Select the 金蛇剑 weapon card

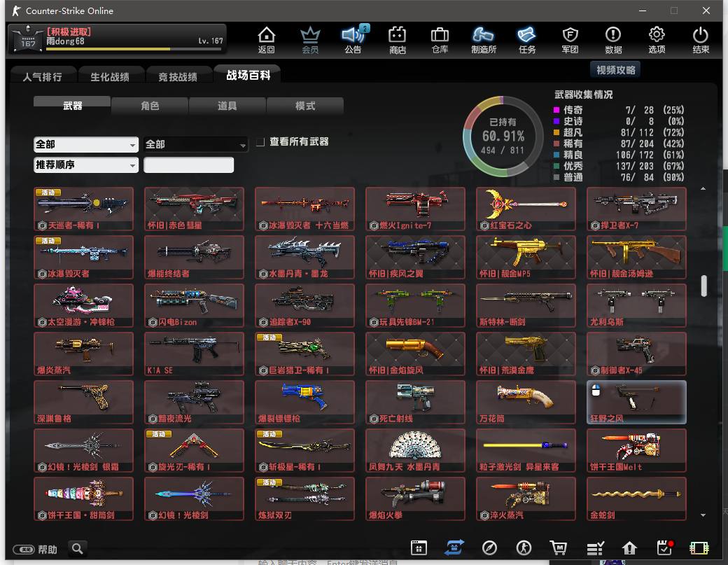[x=636, y=498]
